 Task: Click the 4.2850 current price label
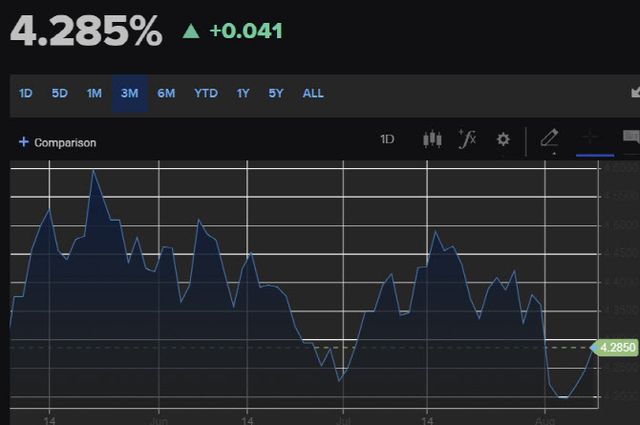tap(615, 347)
